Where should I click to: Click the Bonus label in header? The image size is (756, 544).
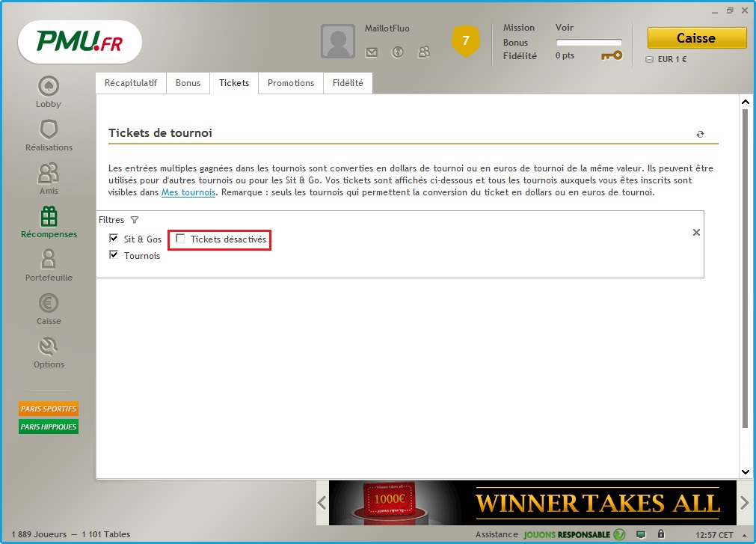(515, 43)
